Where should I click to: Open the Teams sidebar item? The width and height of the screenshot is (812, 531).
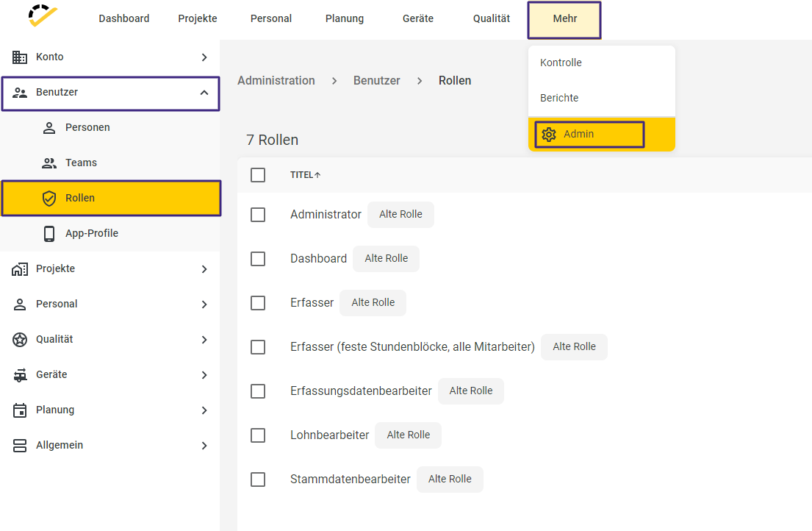point(110,163)
